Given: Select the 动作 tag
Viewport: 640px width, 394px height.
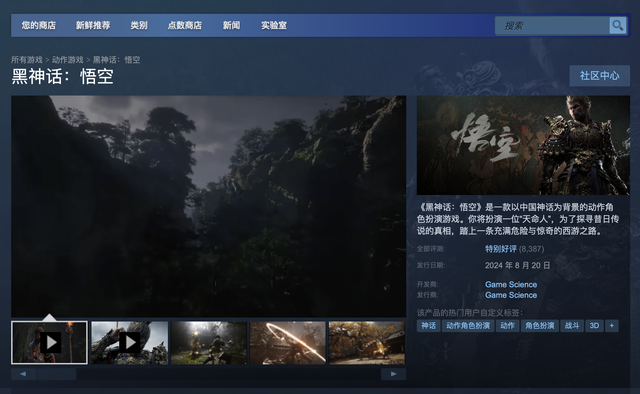Looking at the screenshot, I should click(x=507, y=326).
